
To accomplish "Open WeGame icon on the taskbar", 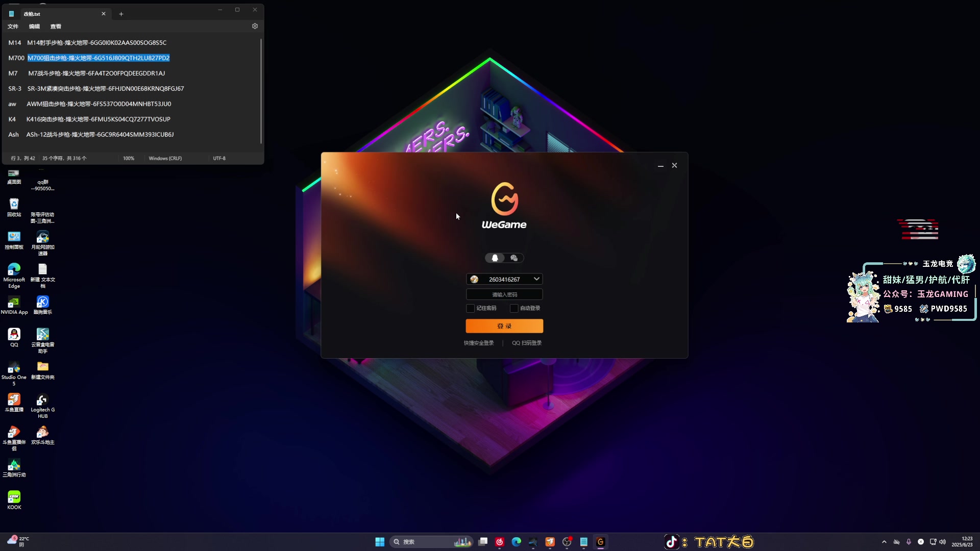I will pyautogui.click(x=601, y=542).
